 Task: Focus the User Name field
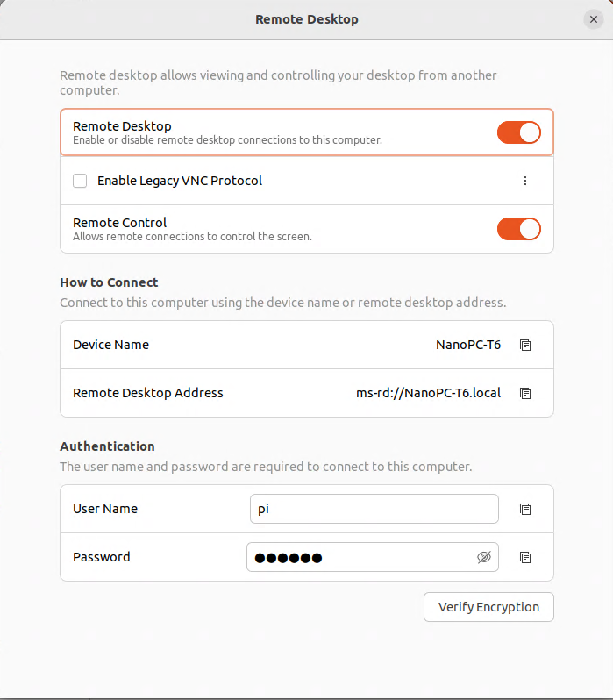pyautogui.click(x=374, y=509)
